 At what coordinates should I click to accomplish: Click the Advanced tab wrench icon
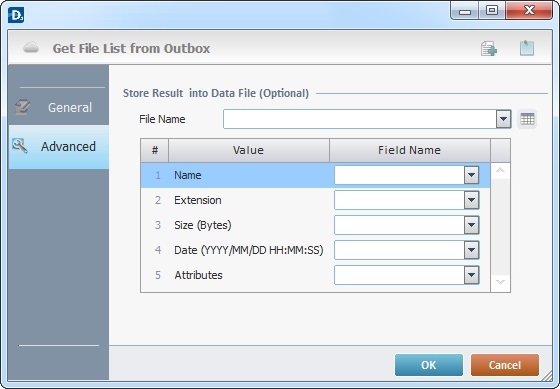click(20, 146)
